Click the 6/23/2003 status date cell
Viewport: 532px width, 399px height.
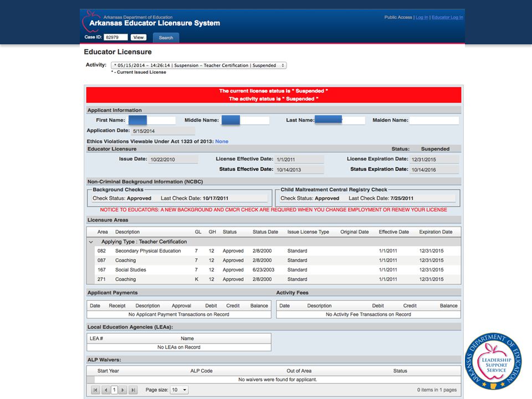pyautogui.click(x=263, y=270)
